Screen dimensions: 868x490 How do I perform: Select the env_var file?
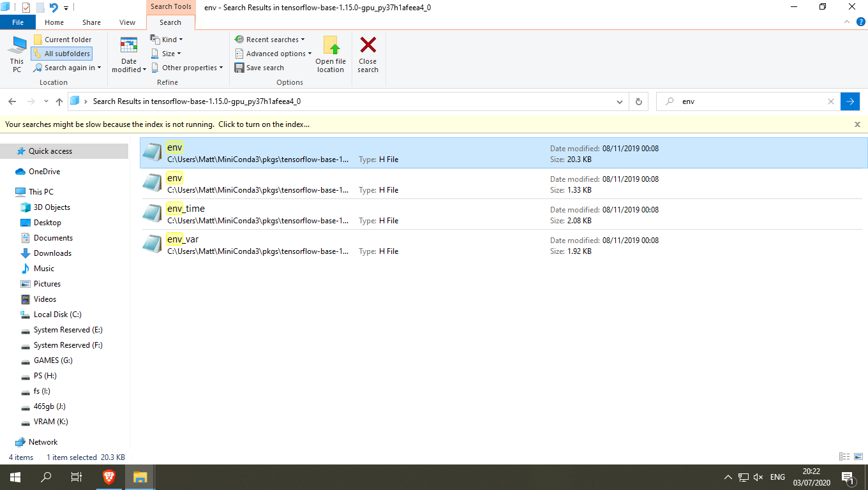tap(504, 245)
